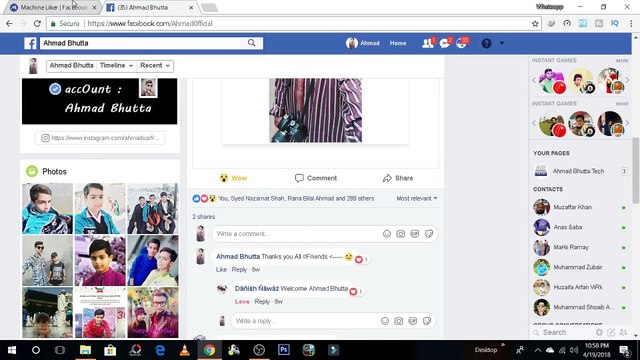Click MORE beside the top Instant Games
Image resolution: width=640 pixels, height=360 pixels.
pos(622,61)
